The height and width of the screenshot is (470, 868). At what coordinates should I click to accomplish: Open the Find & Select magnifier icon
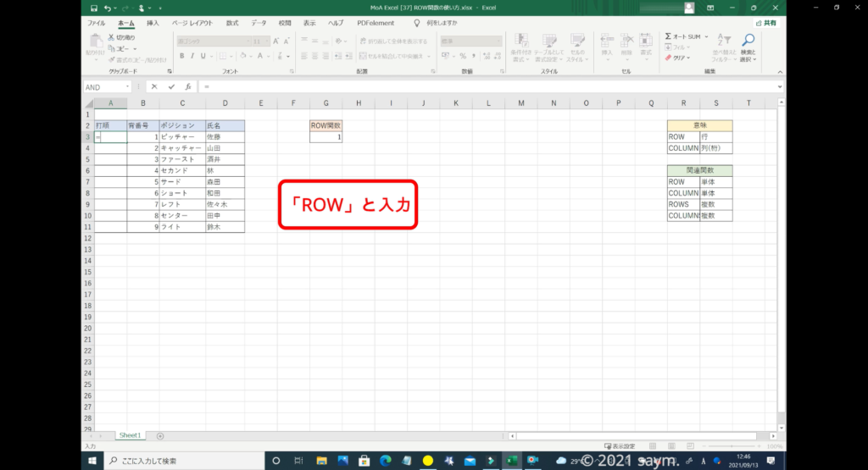(x=748, y=40)
